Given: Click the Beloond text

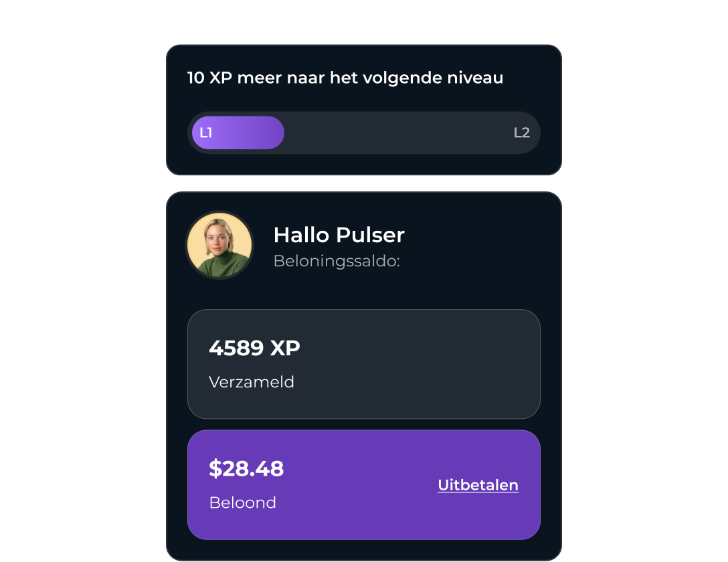Looking at the screenshot, I should tap(242, 502).
